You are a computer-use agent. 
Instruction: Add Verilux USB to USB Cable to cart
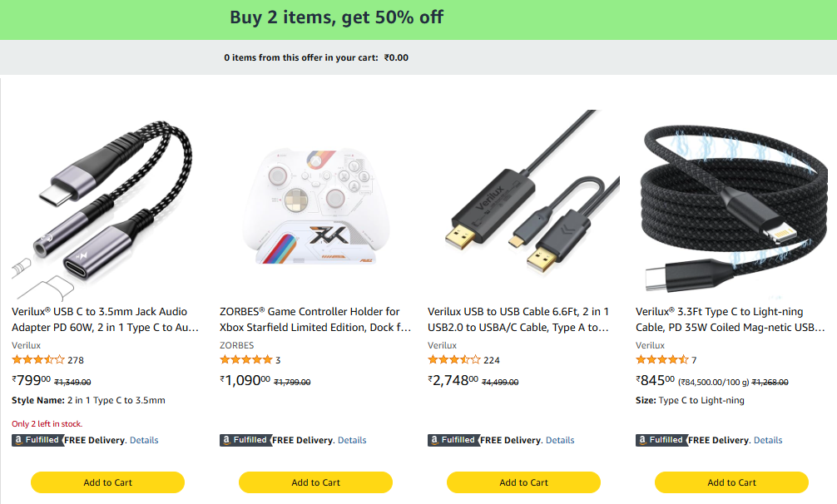[x=523, y=482]
